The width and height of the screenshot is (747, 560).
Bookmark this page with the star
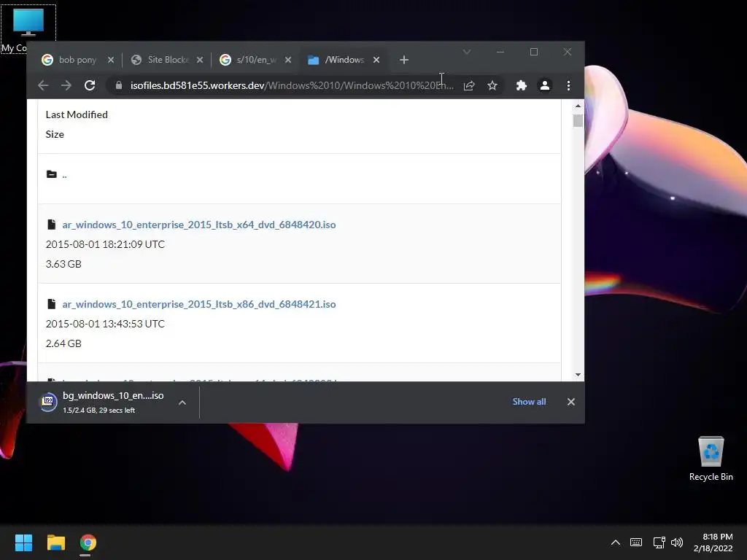pyautogui.click(x=492, y=85)
